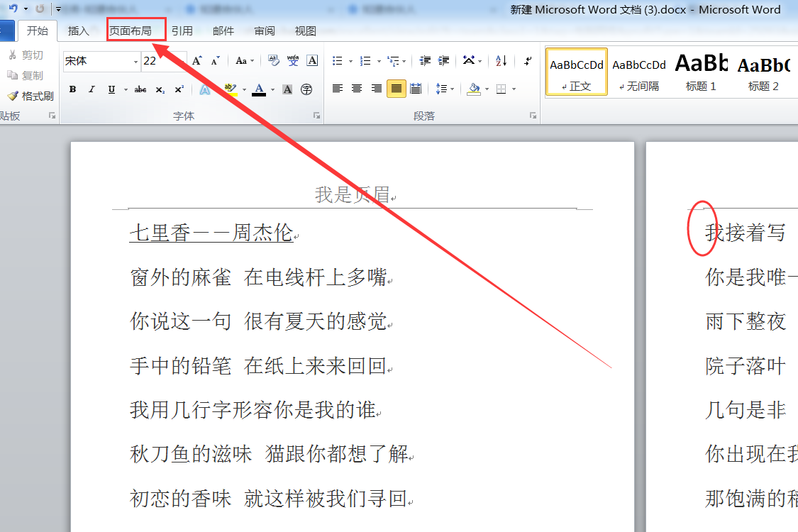The width and height of the screenshot is (798, 532).
Task: Click the superscript icon
Action: click(179, 89)
